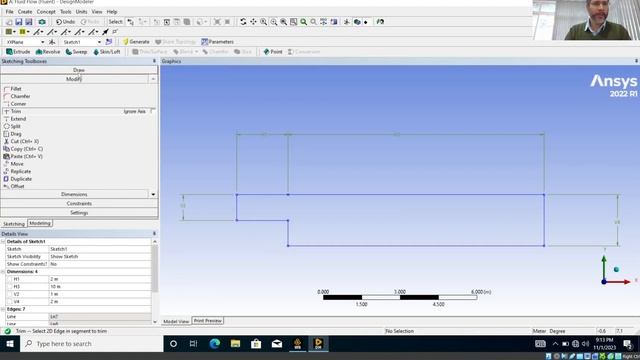Toggle the H3 dimension checkbox

(x=10, y=287)
